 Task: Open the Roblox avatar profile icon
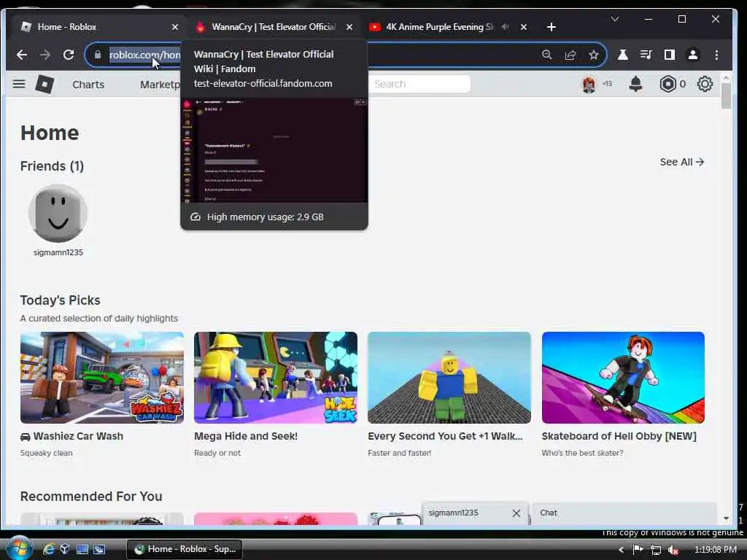click(589, 85)
